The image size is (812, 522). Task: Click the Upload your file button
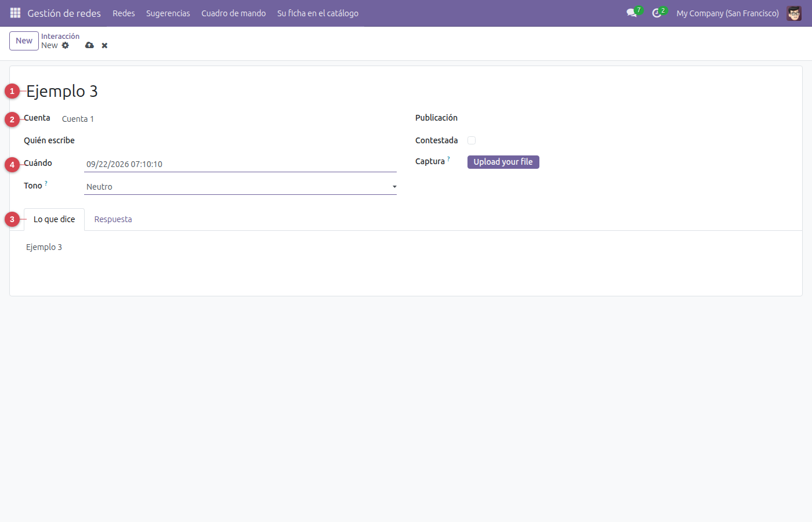coord(503,162)
